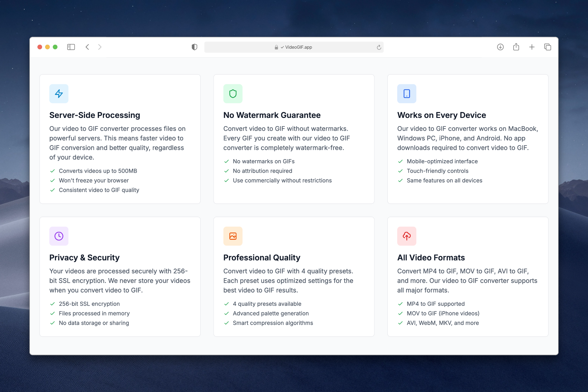The width and height of the screenshot is (588, 392).
Task: Click the Server-Side Processing heading
Action: (95, 115)
